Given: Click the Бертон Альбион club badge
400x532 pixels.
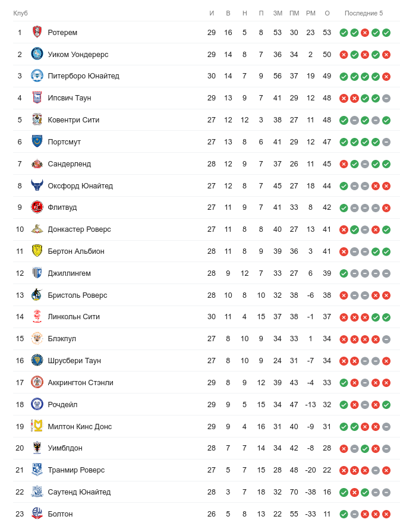Looking at the screenshot, I should [x=37, y=251].
